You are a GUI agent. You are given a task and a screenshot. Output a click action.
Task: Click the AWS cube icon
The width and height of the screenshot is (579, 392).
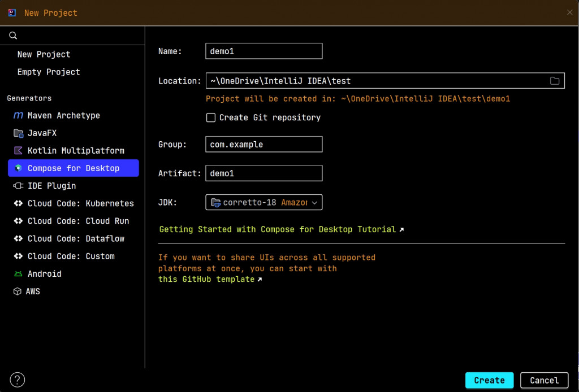[18, 291]
